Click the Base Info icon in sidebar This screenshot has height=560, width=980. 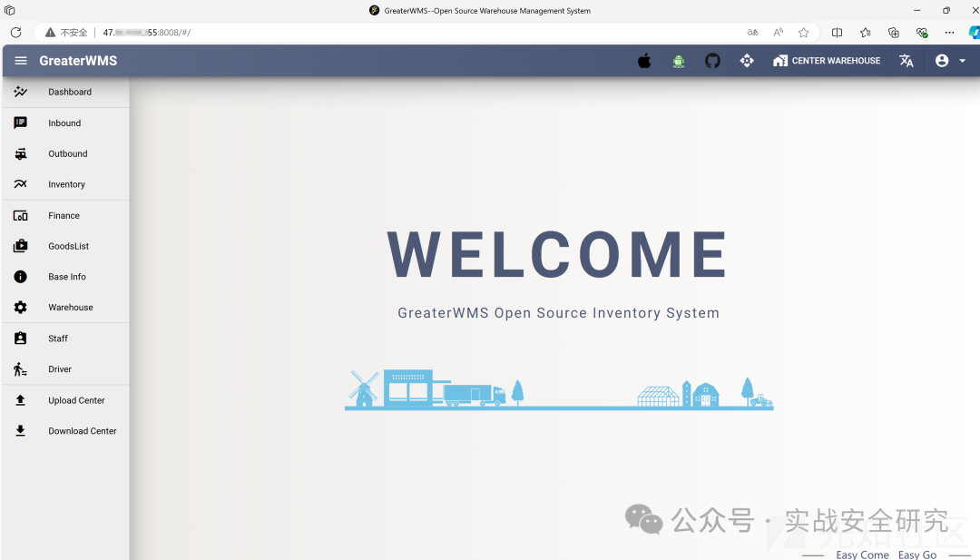(21, 277)
